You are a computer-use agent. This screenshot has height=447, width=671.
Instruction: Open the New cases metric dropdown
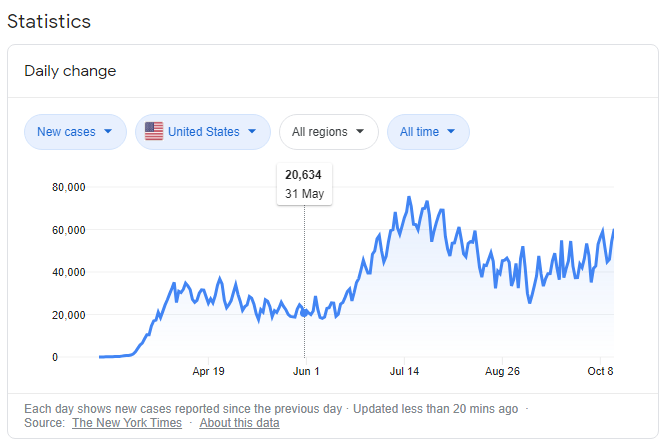pyautogui.click(x=75, y=132)
